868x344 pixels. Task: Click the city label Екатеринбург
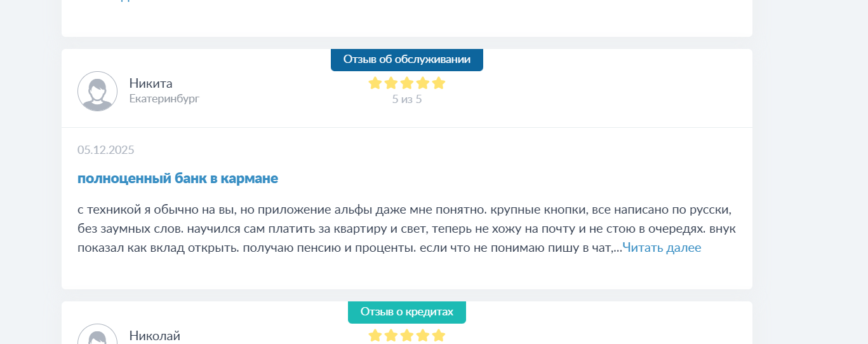tap(164, 99)
